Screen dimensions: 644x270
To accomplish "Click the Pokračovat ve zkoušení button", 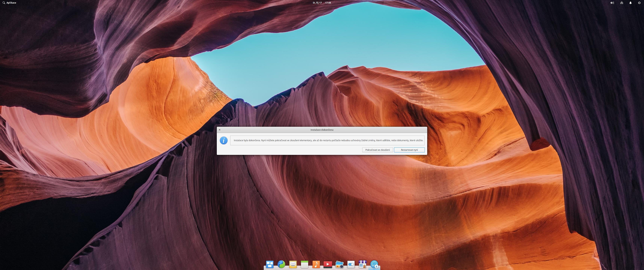I will (377, 150).
